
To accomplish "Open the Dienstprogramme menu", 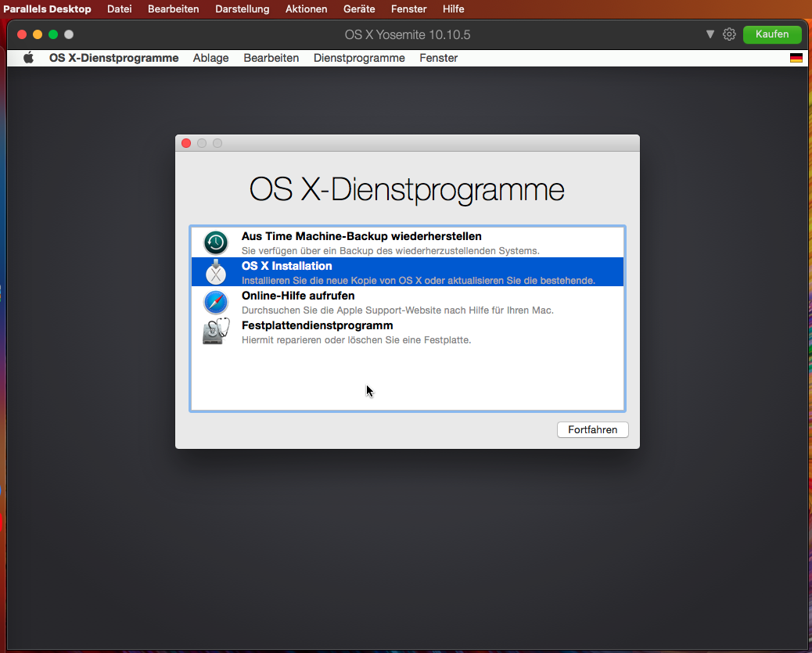I will [359, 58].
